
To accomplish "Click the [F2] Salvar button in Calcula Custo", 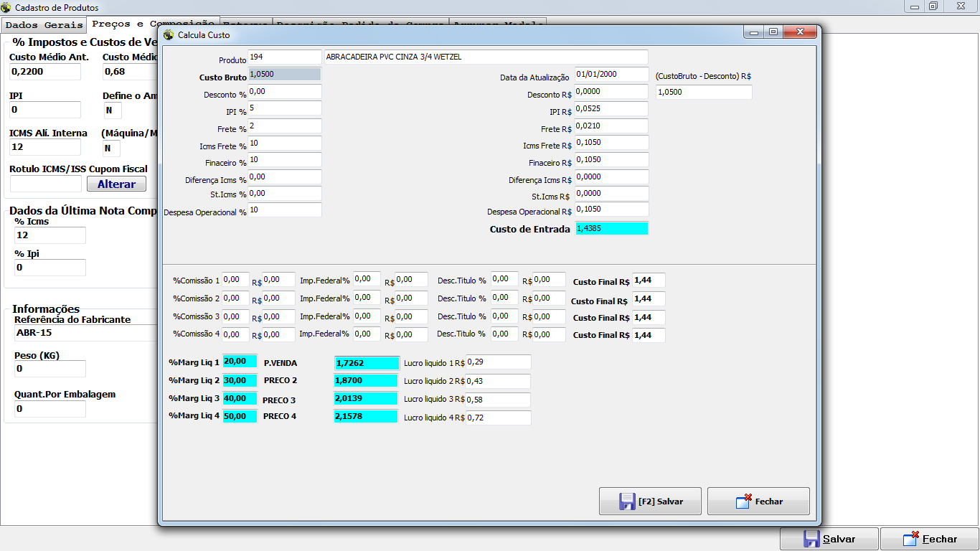I will (650, 501).
